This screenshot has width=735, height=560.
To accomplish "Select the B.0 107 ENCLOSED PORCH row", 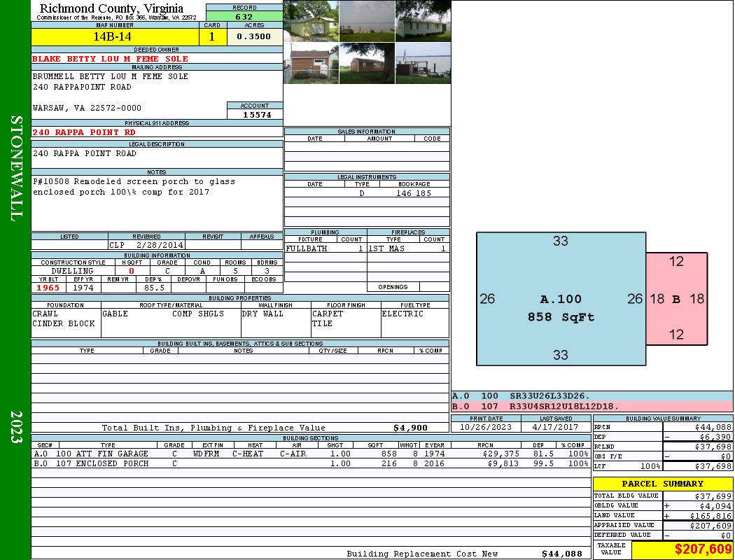I will 309,463.
